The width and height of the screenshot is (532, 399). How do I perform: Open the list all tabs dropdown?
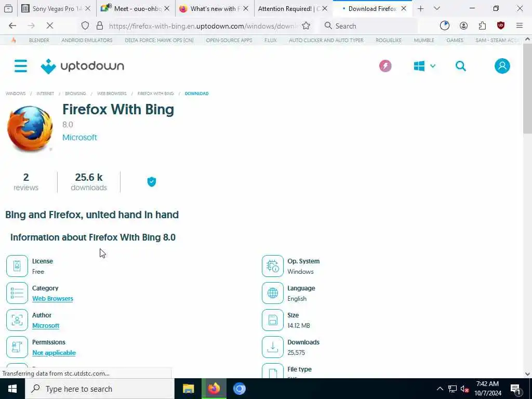[436, 9]
